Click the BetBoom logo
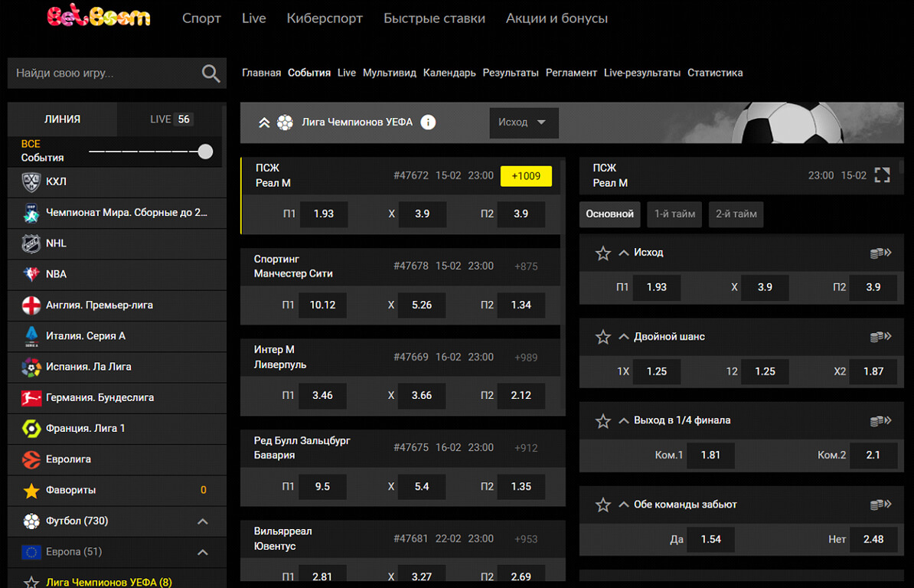This screenshot has width=914, height=588. [x=99, y=16]
